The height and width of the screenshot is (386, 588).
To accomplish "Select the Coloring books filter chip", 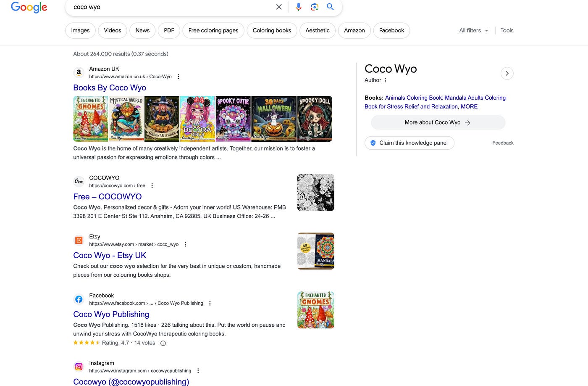I will click(272, 30).
